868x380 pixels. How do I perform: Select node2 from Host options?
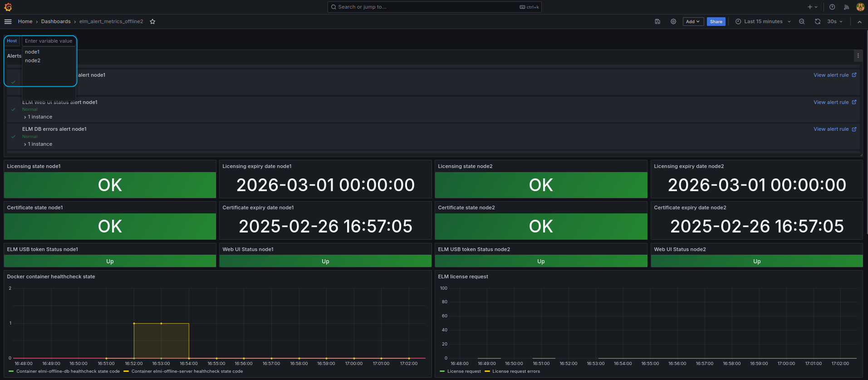point(33,60)
